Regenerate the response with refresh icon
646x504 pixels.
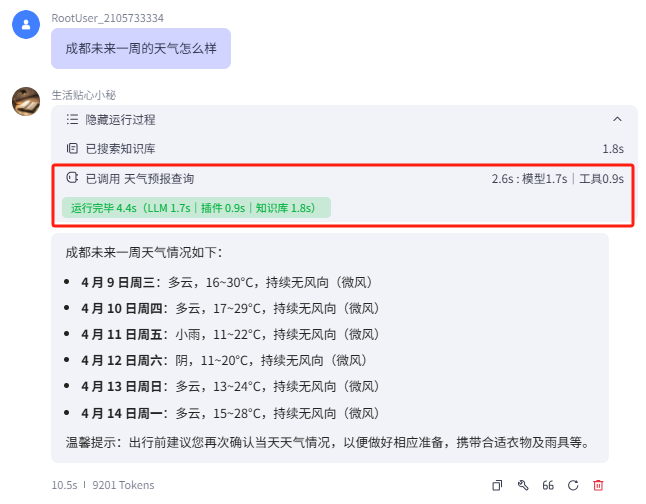pyautogui.click(x=573, y=485)
